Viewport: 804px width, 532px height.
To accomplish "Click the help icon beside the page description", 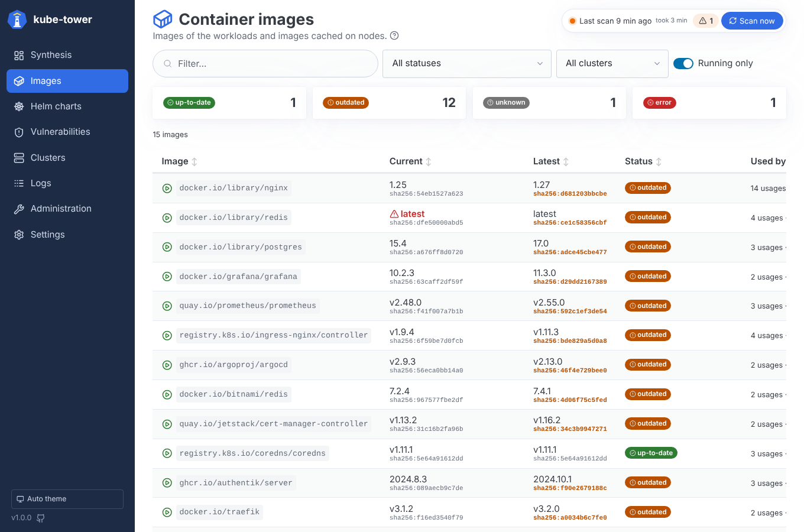I will [394, 35].
